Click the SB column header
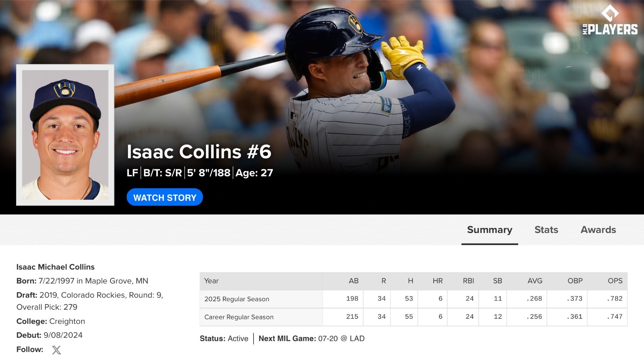 click(497, 281)
